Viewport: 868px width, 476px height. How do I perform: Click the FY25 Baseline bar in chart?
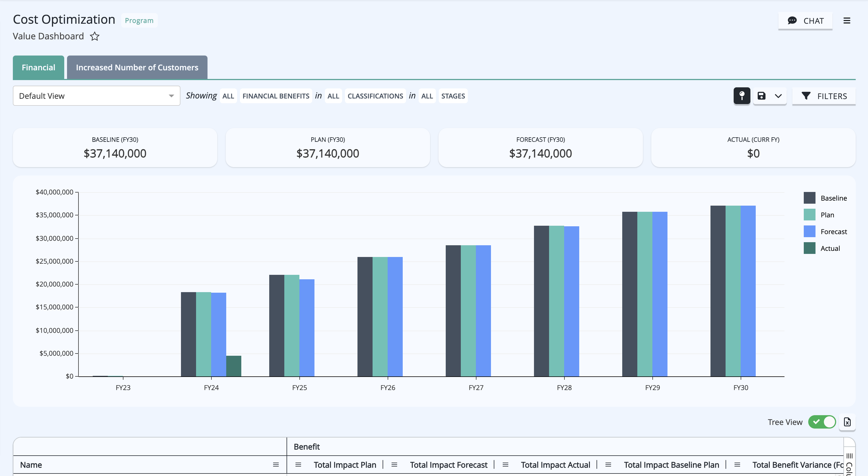(x=277, y=326)
